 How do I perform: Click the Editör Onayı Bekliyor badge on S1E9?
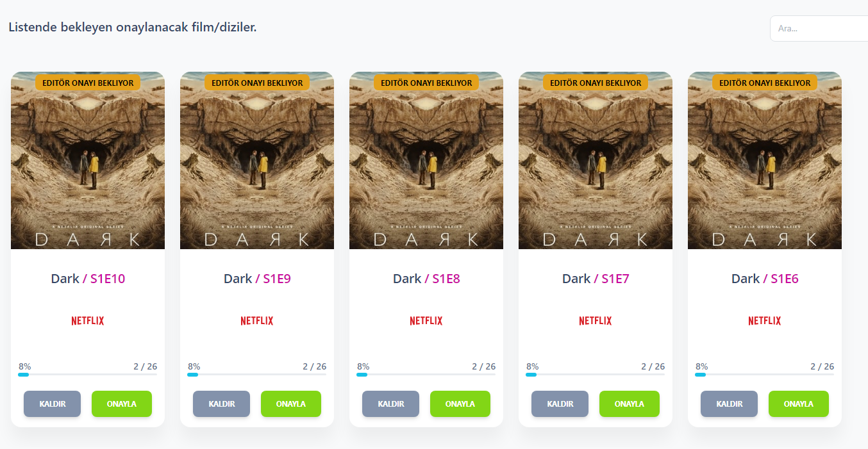pos(257,83)
